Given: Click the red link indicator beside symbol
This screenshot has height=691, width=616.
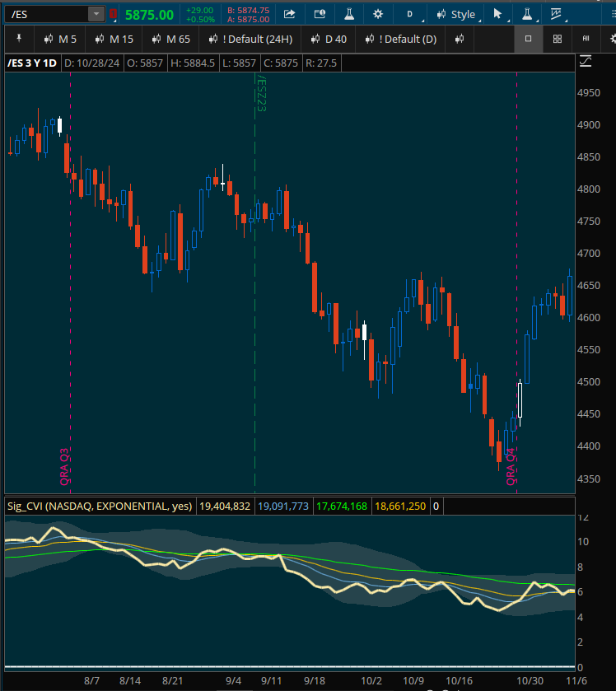Looking at the screenshot, I should [114, 15].
